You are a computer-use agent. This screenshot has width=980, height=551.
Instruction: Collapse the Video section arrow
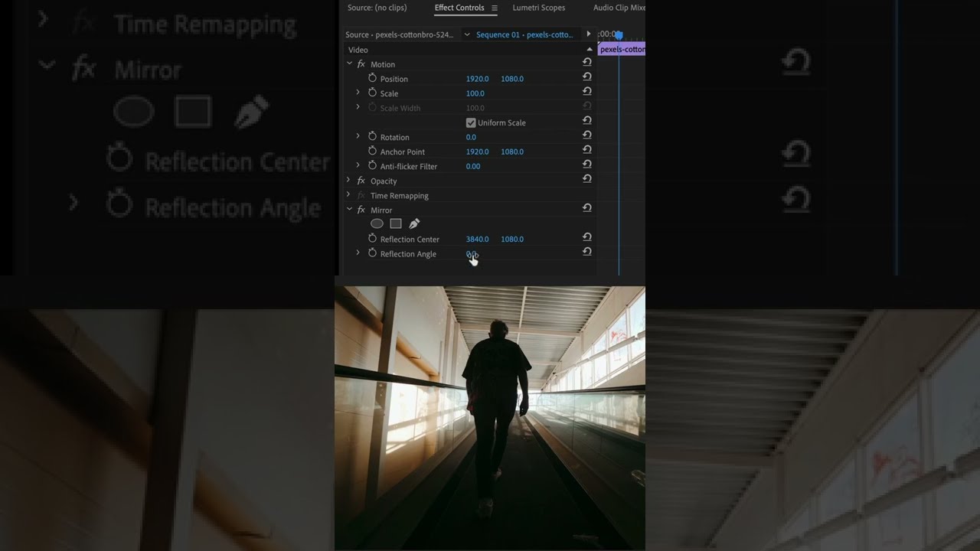(590, 50)
